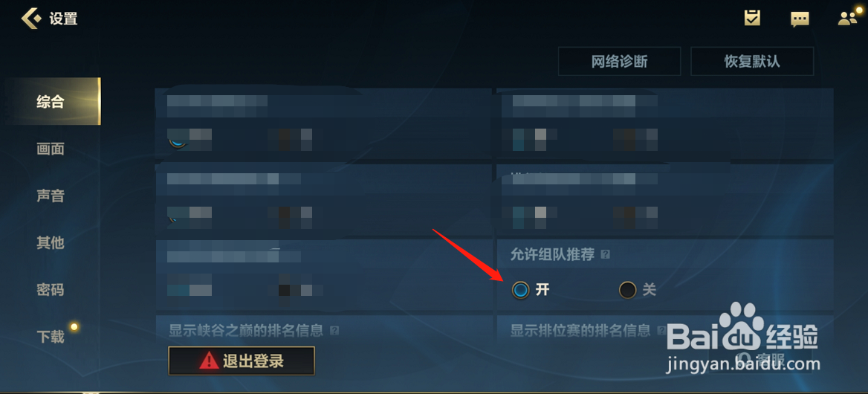Switch to the 综合 settings tab
Viewport: 868px width, 394px height.
[x=51, y=101]
